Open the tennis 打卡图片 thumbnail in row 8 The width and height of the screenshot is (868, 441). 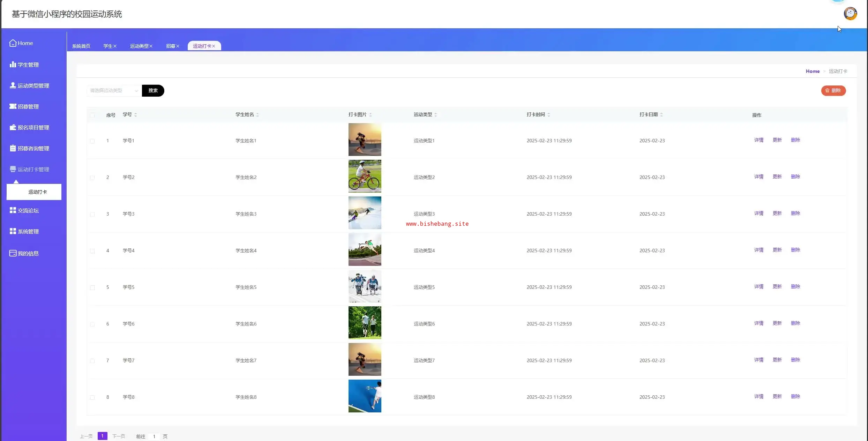[365, 396]
